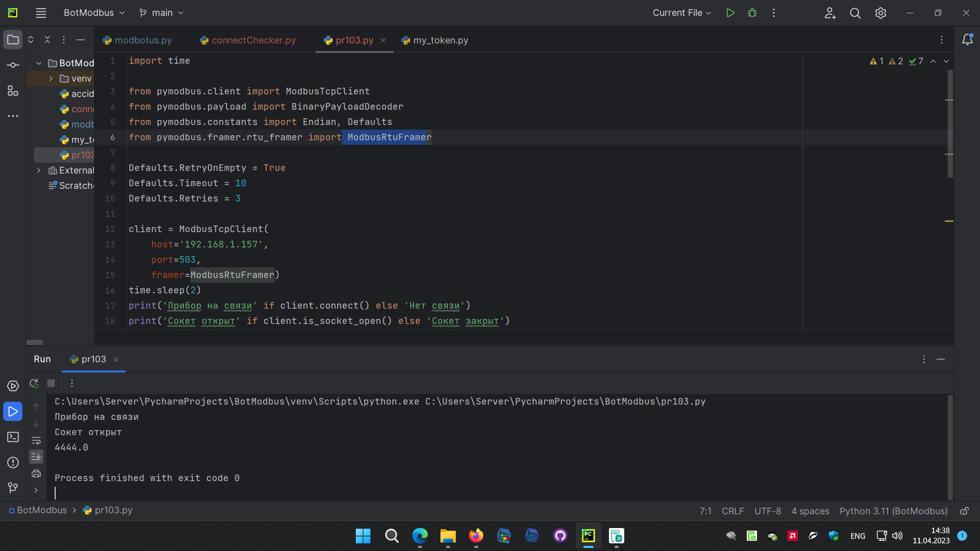The image size is (980, 551).
Task: Open the Terminal tool window
Action: pos(13,437)
